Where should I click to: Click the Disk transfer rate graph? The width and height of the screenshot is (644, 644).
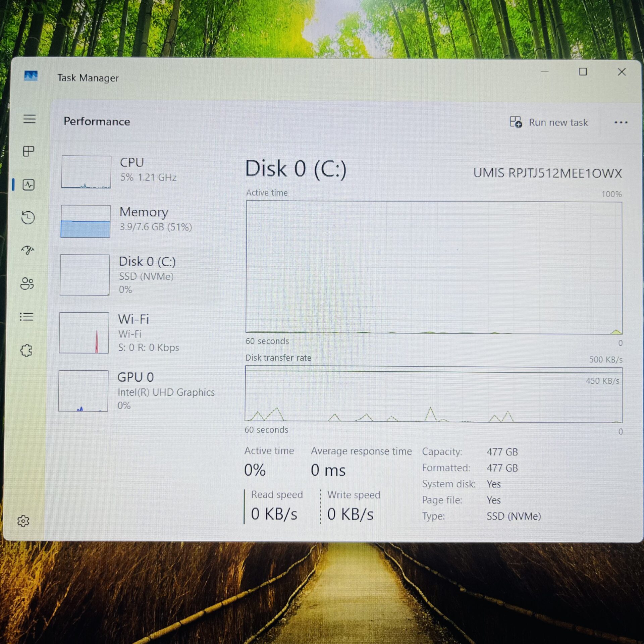434,394
